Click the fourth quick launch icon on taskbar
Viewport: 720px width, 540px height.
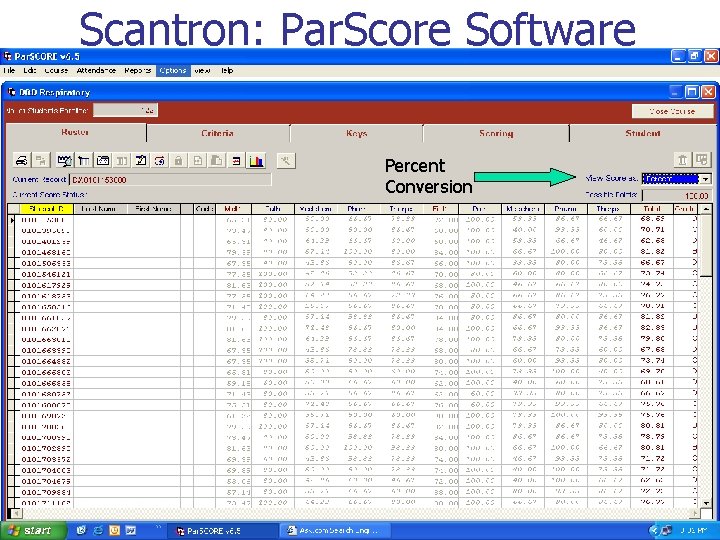tap(131, 531)
